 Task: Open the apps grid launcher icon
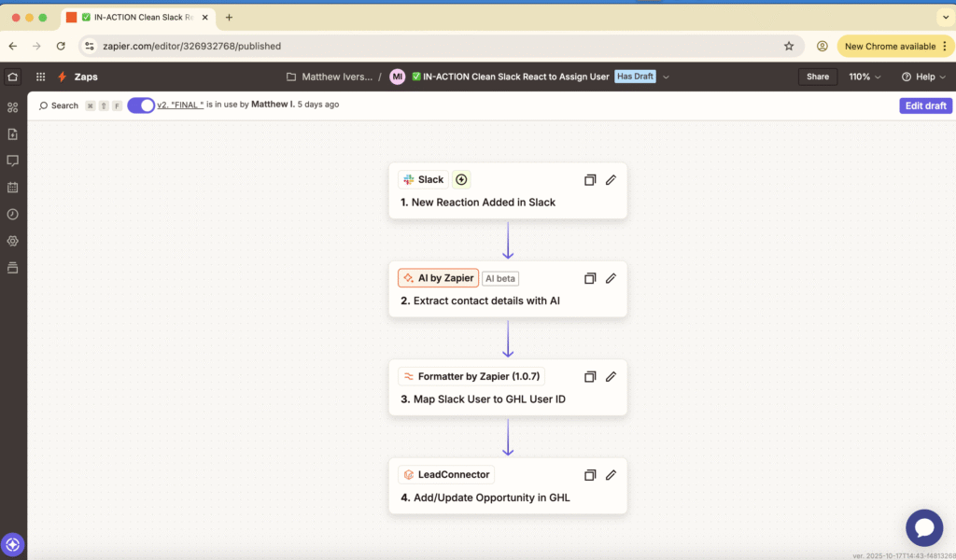(40, 77)
